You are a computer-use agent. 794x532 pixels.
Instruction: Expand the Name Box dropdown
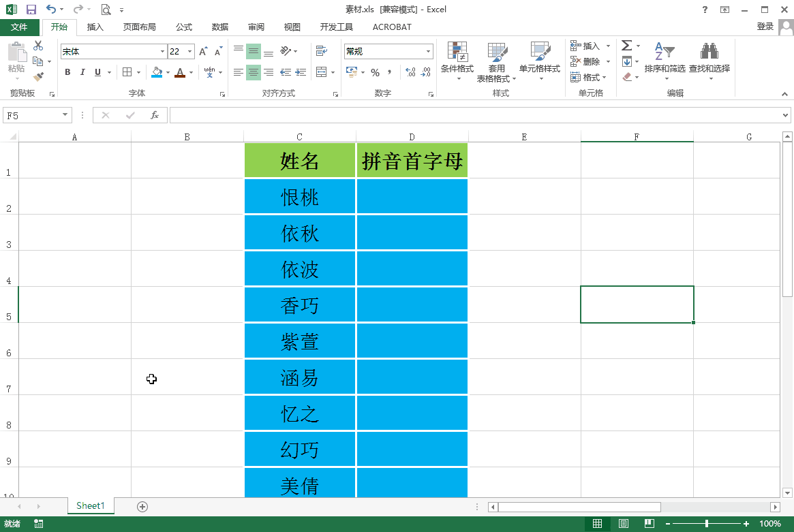coord(65,115)
